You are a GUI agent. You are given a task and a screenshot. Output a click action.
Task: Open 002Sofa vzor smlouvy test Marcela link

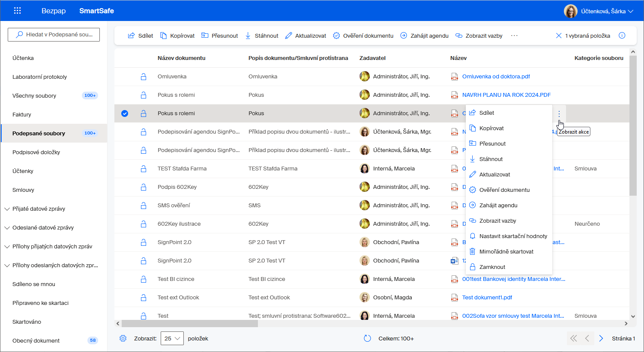pos(513,316)
